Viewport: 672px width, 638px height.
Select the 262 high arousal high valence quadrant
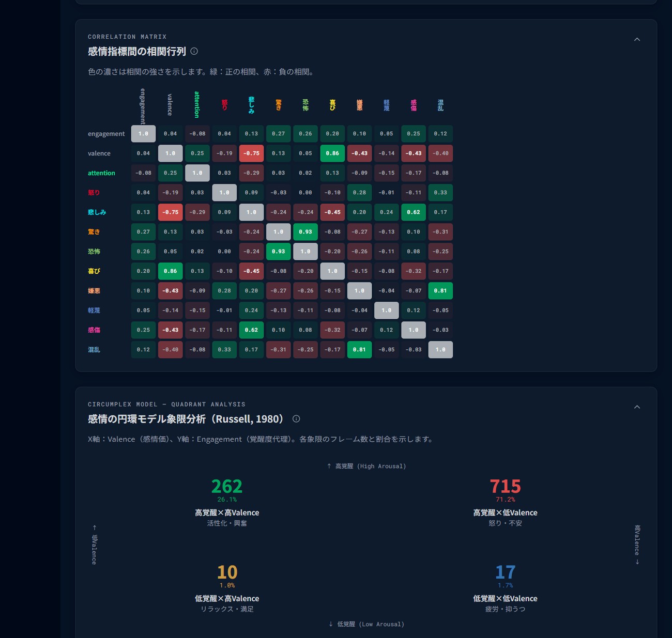[227, 503]
